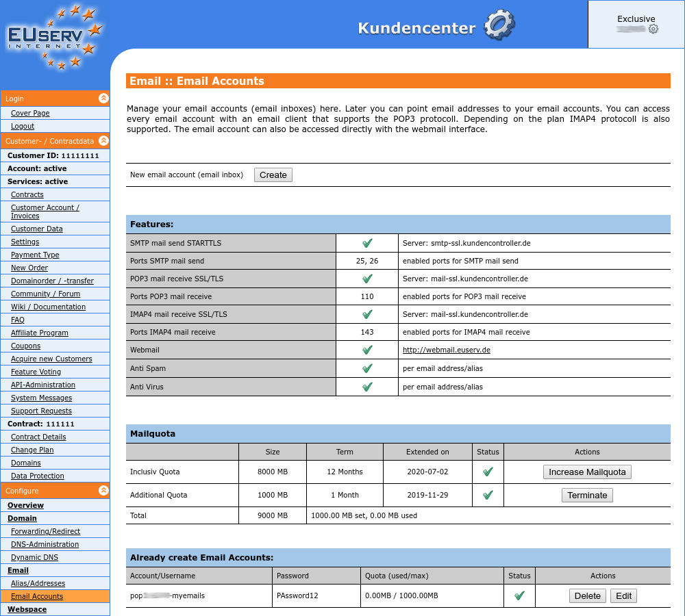Click the Increase Mailquota button
Viewport: 685px width, 616px height.
(587, 472)
